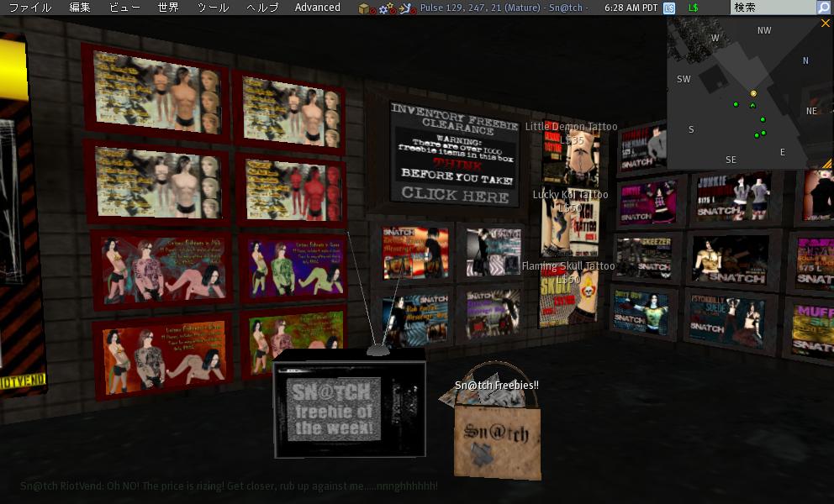The height and width of the screenshot is (504, 834).
Task: Click the red demon skin poster
Action: [x=293, y=191]
